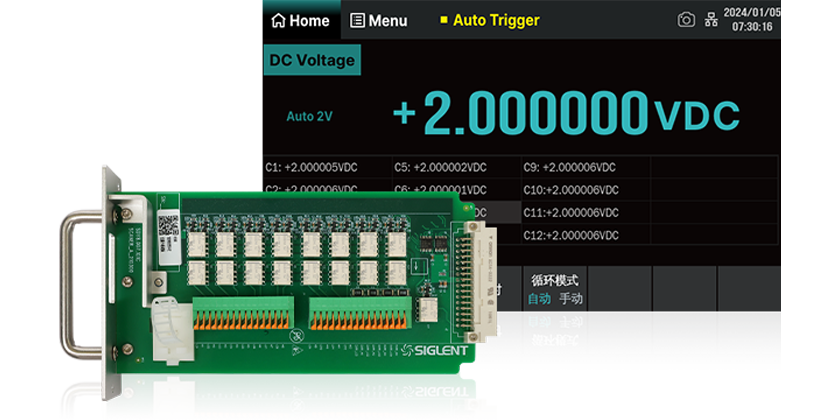Select 手动 (manual) cycle mode

coord(570,298)
